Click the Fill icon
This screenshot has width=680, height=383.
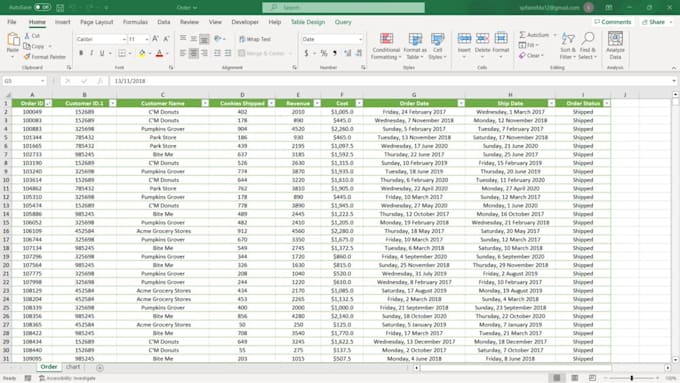click(523, 45)
